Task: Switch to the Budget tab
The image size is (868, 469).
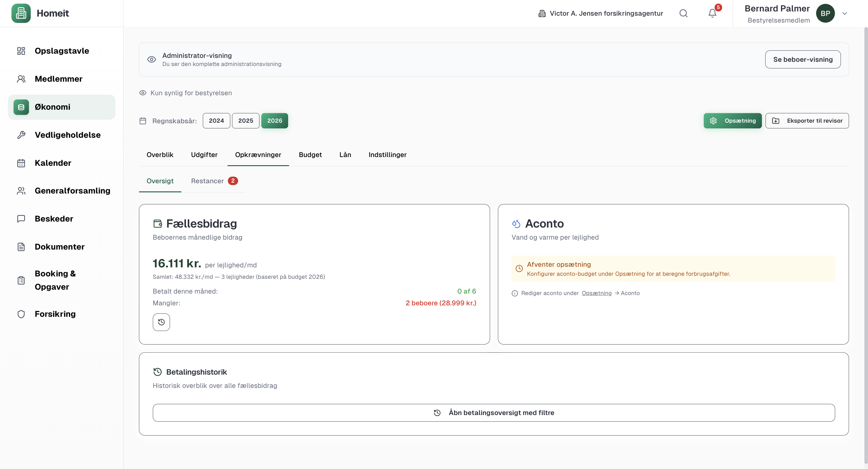Action: pos(310,155)
